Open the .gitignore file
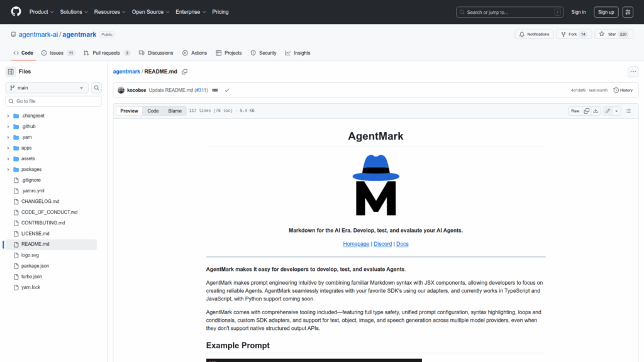 coord(31,180)
